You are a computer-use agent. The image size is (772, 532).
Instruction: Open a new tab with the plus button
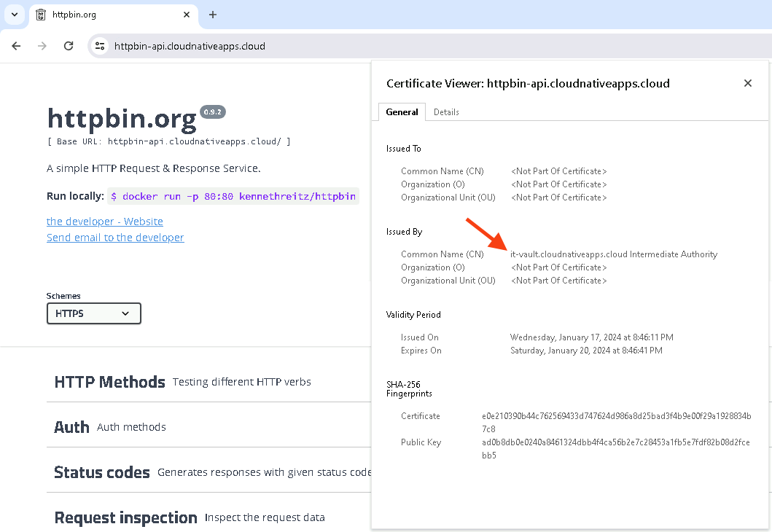(211, 15)
